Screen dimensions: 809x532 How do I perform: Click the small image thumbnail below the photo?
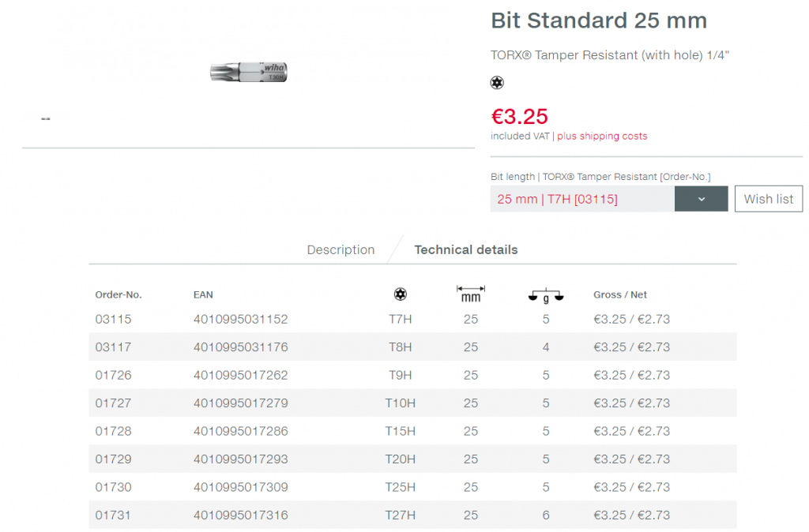[x=46, y=118]
